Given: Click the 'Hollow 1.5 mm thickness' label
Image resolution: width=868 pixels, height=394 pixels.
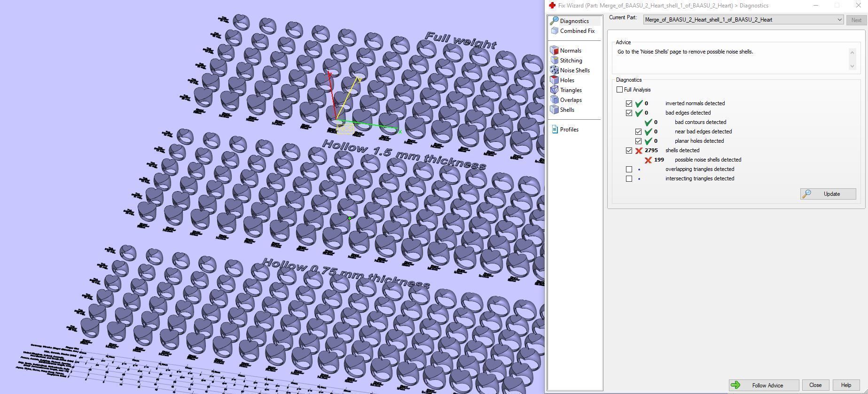Looking at the screenshot, I should [x=404, y=155].
